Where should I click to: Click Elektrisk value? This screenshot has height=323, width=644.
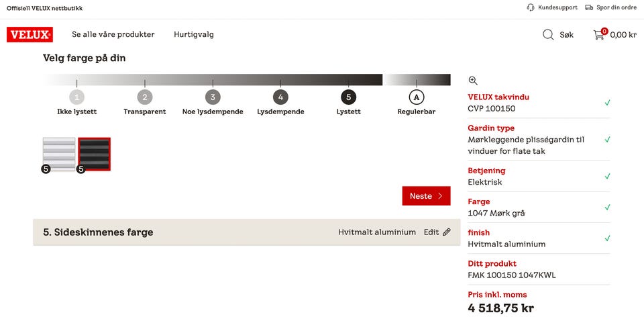[484, 182]
